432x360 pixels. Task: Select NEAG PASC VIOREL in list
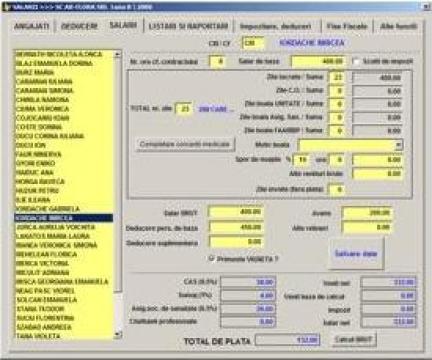click(x=64, y=291)
